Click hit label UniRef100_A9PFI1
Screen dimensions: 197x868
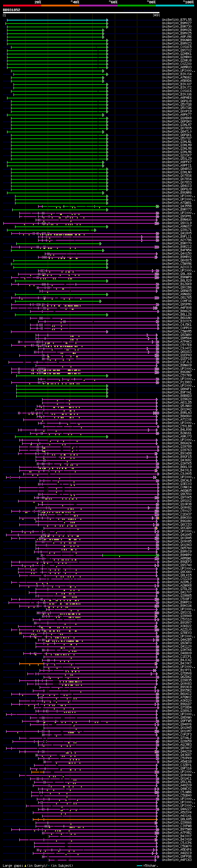177,165
